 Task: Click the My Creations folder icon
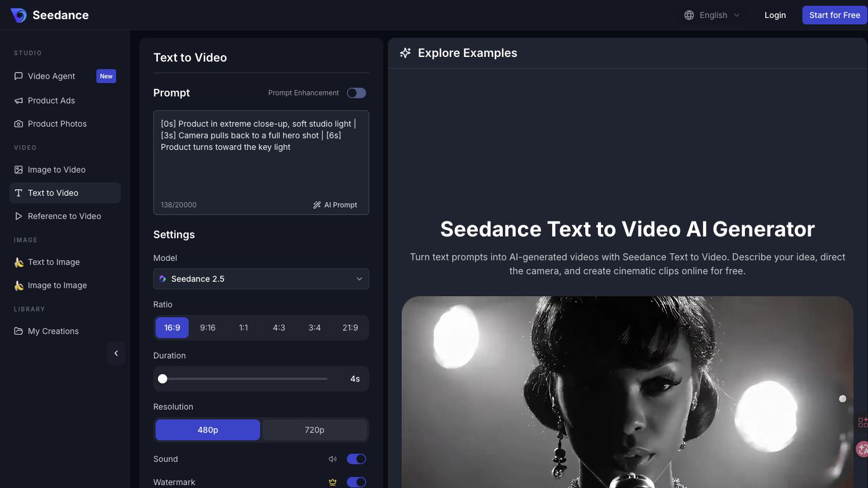[19, 331]
